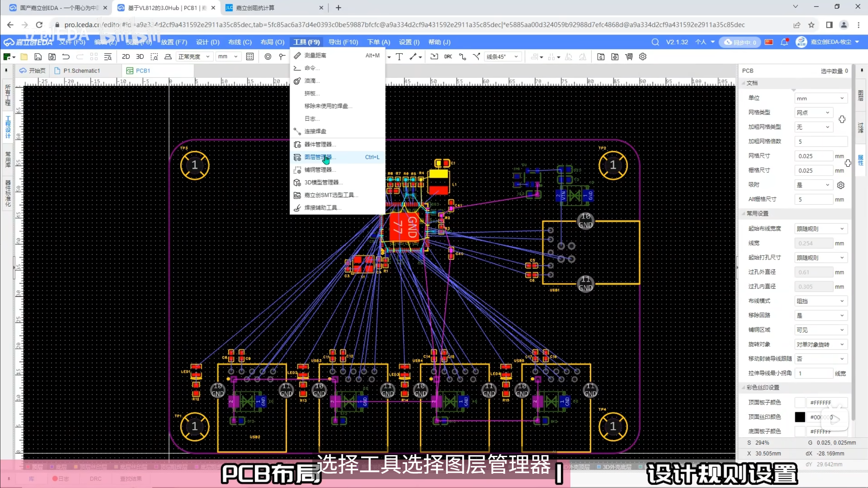The width and height of the screenshot is (868, 488).
Task: Click the order cart icon in toolbar
Action: (629, 57)
